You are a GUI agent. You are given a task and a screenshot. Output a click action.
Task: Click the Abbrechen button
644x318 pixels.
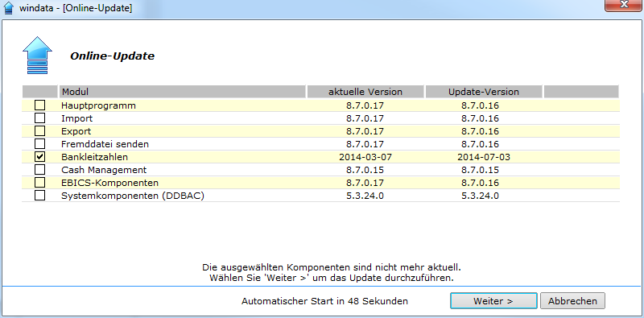tap(572, 301)
